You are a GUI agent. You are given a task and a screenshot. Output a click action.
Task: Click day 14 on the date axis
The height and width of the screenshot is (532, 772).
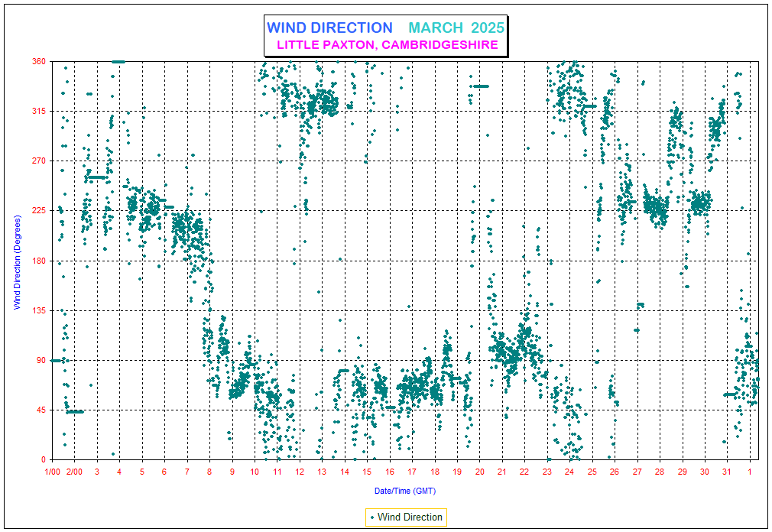coord(345,472)
